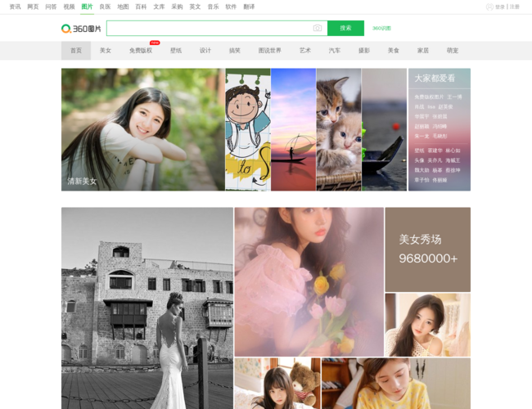The height and width of the screenshot is (409, 532).
Task: Click the 朱一龙 hot search link
Action: click(x=422, y=137)
